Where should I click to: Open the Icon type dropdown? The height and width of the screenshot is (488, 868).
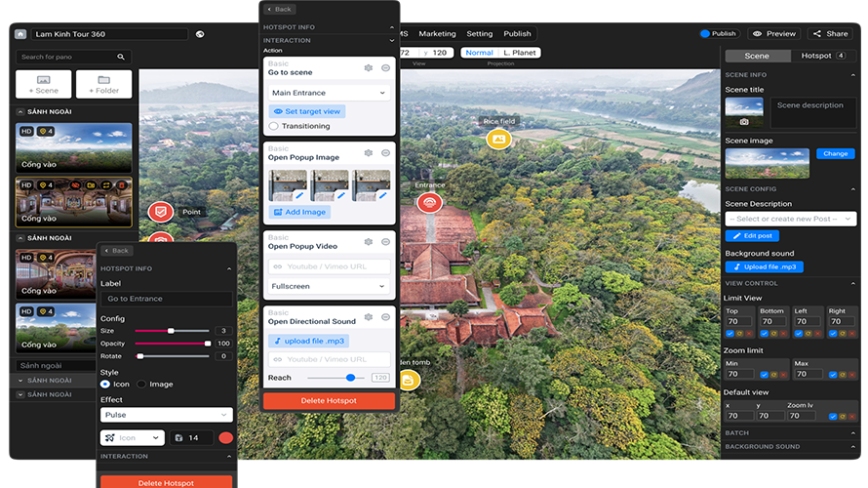pos(133,437)
